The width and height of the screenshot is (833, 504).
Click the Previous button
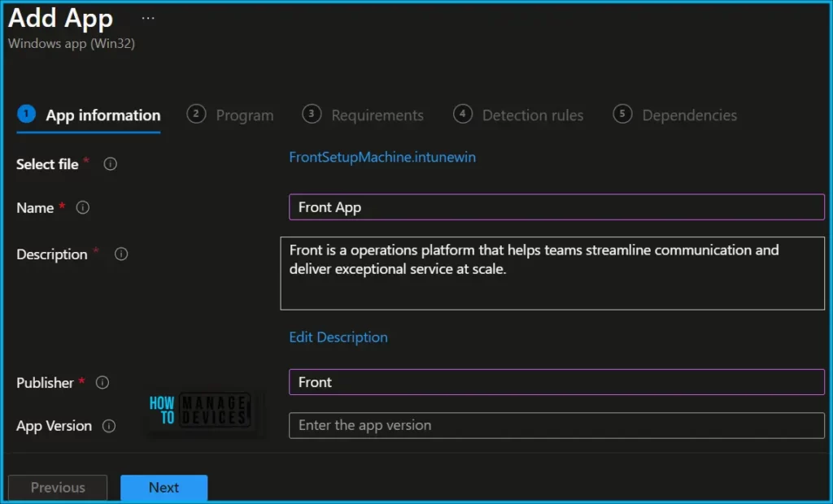[58, 488]
